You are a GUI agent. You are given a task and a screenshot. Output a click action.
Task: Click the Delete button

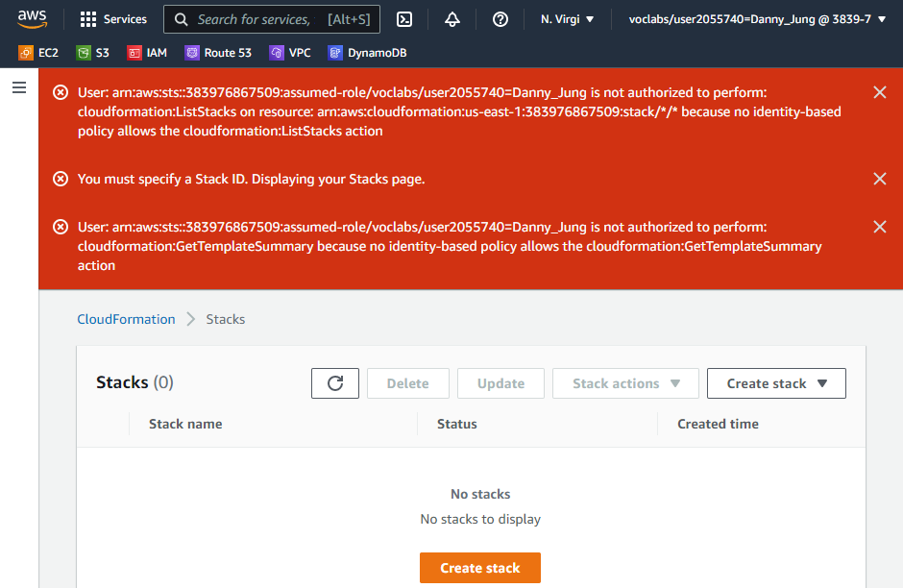click(x=407, y=383)
